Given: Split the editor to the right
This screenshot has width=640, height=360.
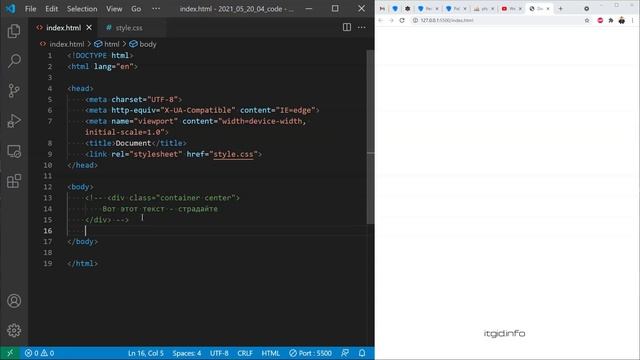Looking at the screenshot, I should tap(347, 27).
